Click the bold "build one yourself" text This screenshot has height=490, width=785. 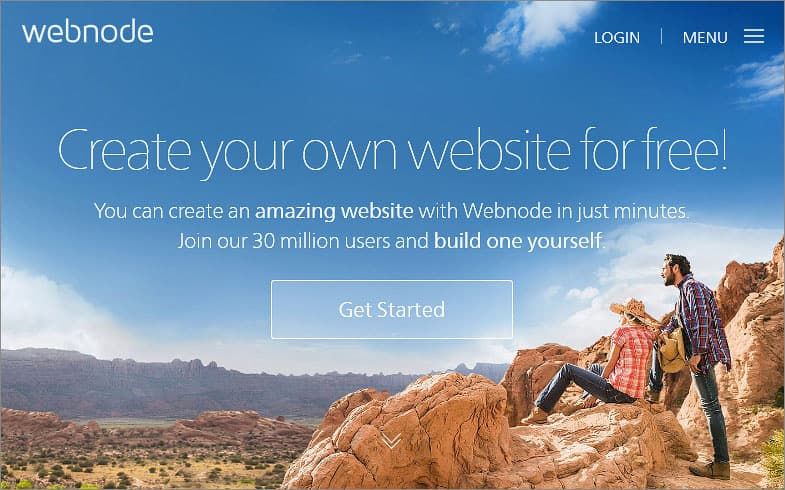(x=518, y=241)
